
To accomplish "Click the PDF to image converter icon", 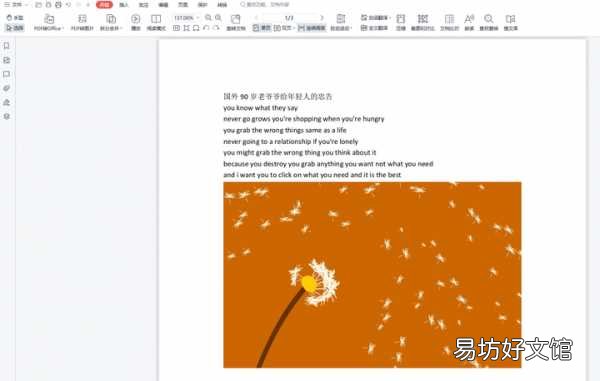I will tap(82, 19).
